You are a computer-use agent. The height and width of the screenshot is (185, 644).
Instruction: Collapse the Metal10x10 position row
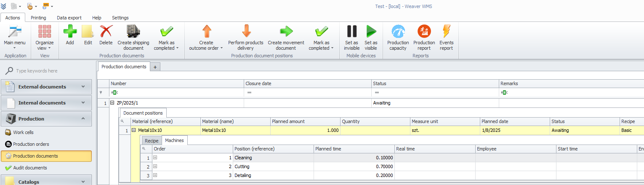(x=134, y=130)
